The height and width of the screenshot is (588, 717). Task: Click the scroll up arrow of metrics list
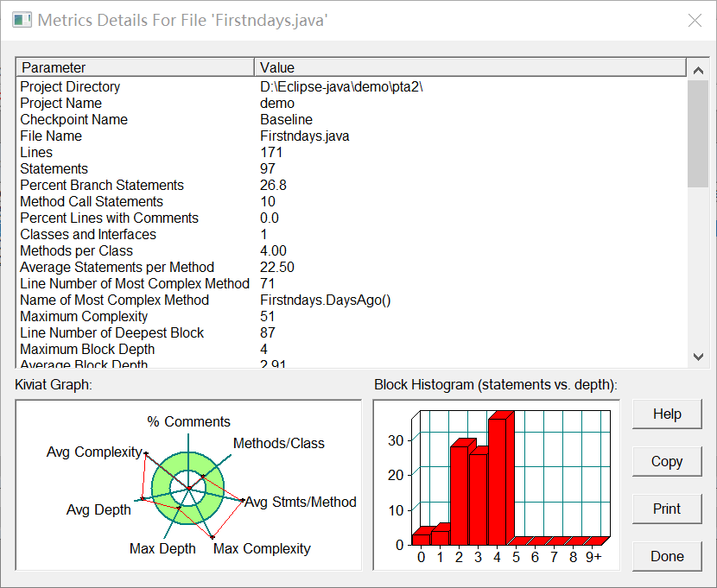click(698, 70)
